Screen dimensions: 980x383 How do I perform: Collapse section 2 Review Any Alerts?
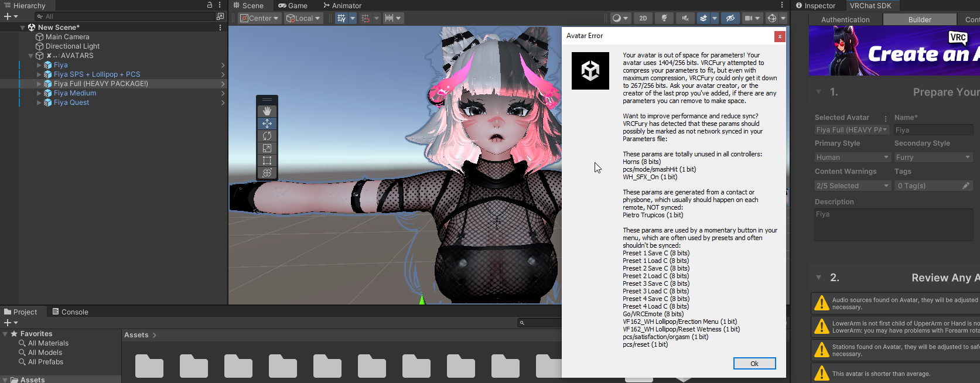818,278
